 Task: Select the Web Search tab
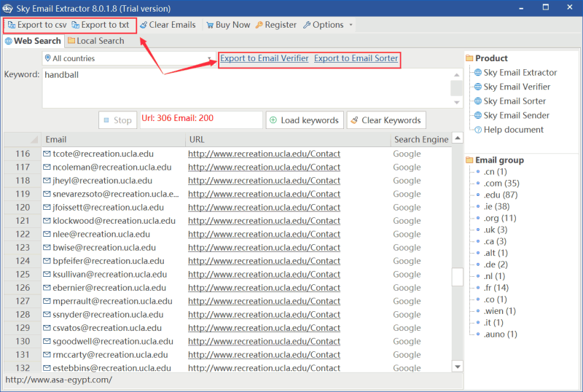coord(33,41)
